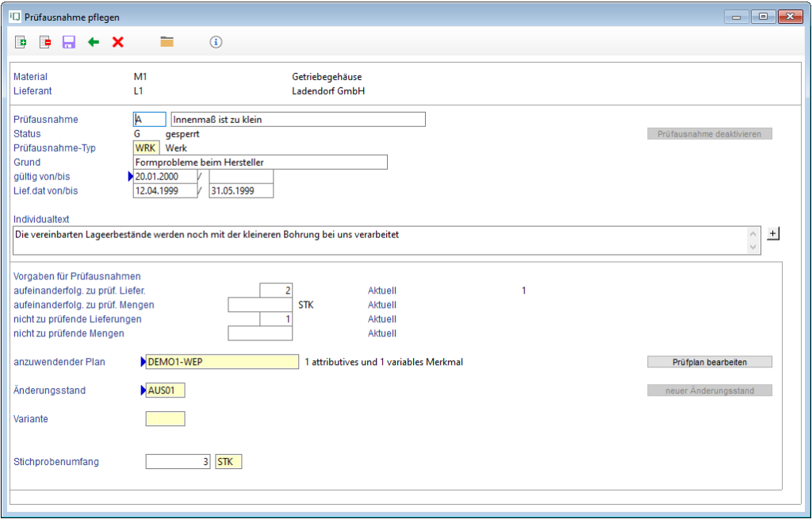The width and height of the screenshot is (812, 519).
Task: Click the Änderungsstand field showing AUS01
Action: coord(165,390)
